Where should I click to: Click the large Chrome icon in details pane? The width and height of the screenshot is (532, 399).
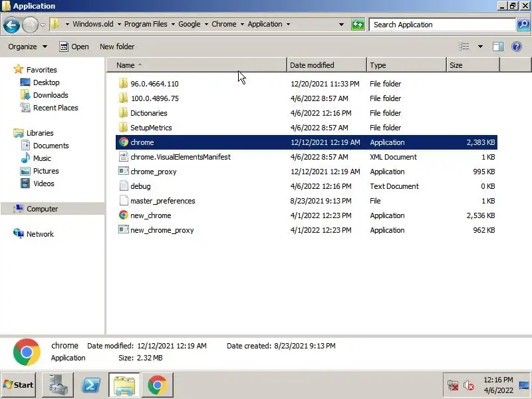pyautogui.click(x=27, y=352)
